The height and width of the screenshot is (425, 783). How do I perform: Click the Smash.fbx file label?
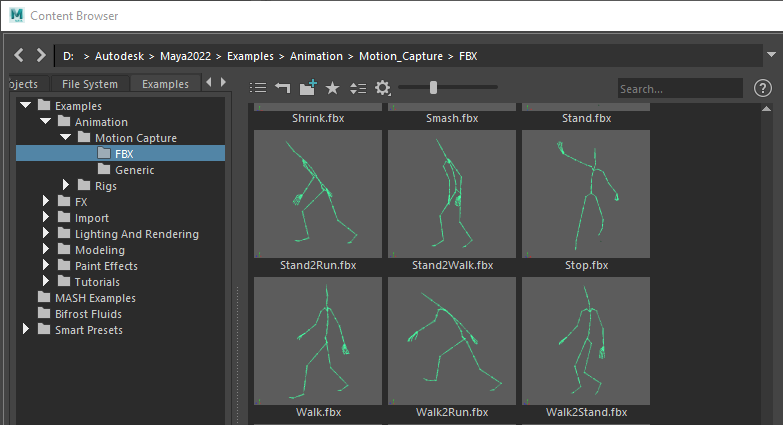pyautogui.click(x=452, y=118)
